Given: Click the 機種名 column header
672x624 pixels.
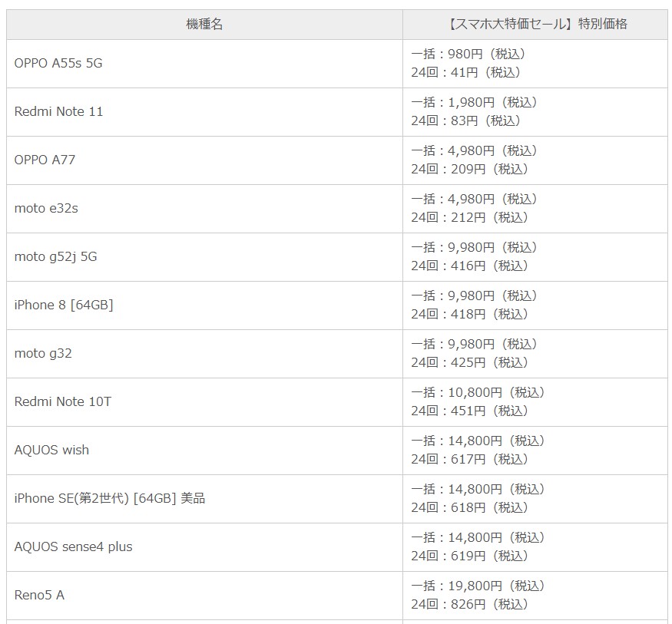Looking at the screenshot, I should (204, 24).
